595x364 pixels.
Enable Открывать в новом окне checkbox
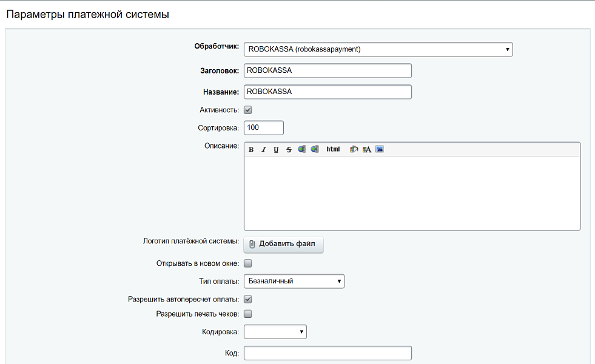(x=248, y=264)
